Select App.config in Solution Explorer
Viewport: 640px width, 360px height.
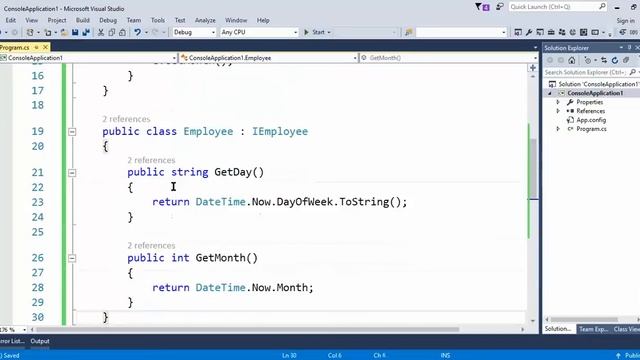coord(591,120)
